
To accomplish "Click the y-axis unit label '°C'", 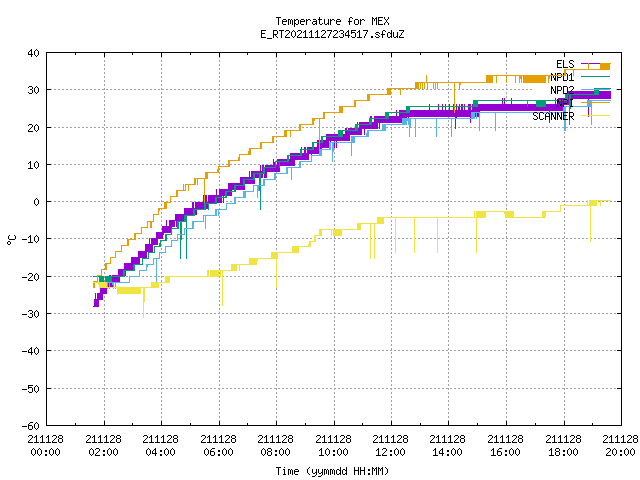I will point(12,240).
